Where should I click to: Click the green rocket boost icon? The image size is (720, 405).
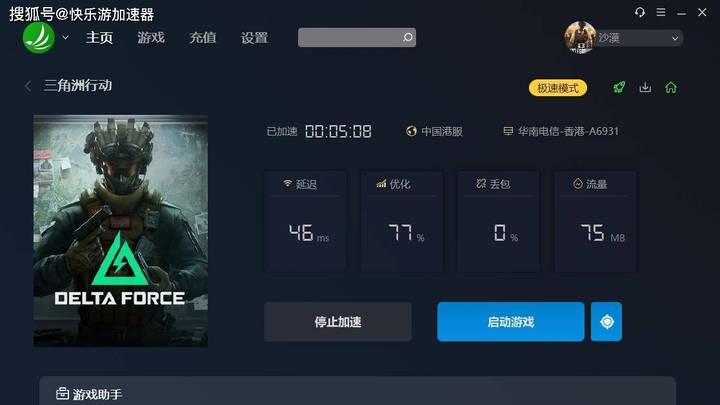(x=619, y=87)
